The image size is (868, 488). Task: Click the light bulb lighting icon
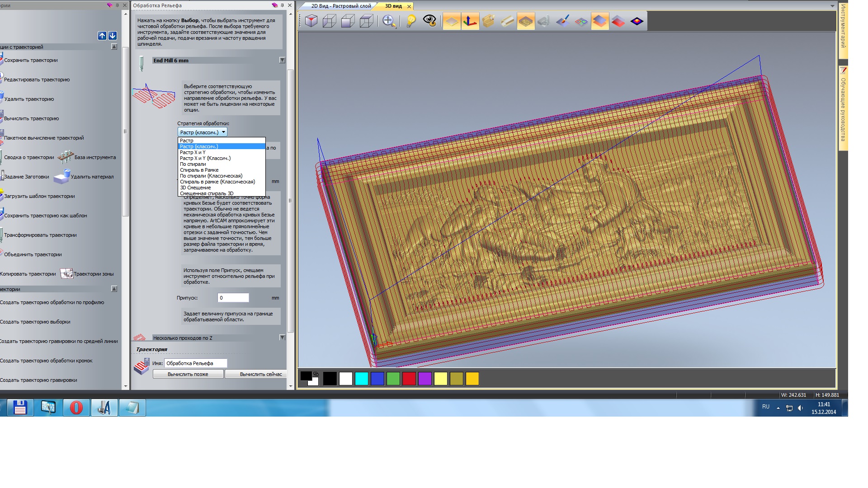(x=410, y=21)
